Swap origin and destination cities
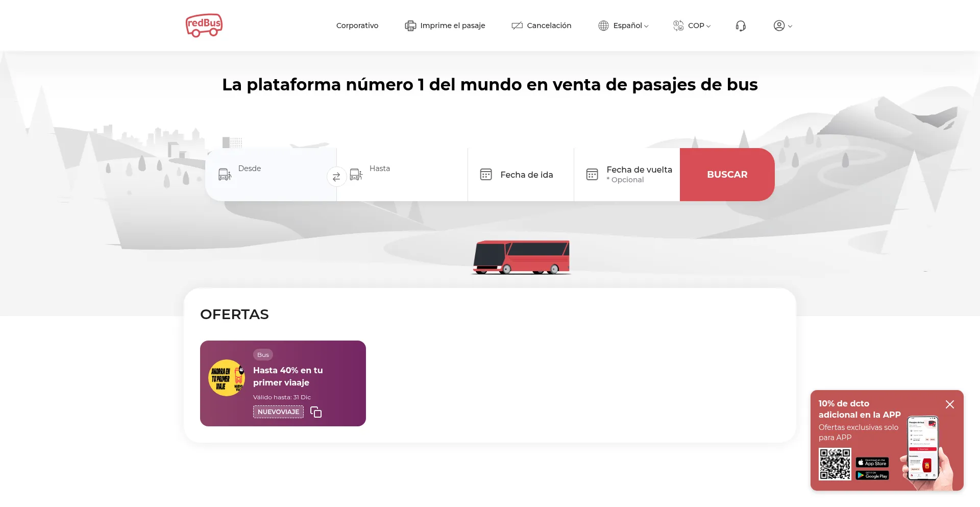The width and height of the screenshot is (980, 507). point(336,177)
